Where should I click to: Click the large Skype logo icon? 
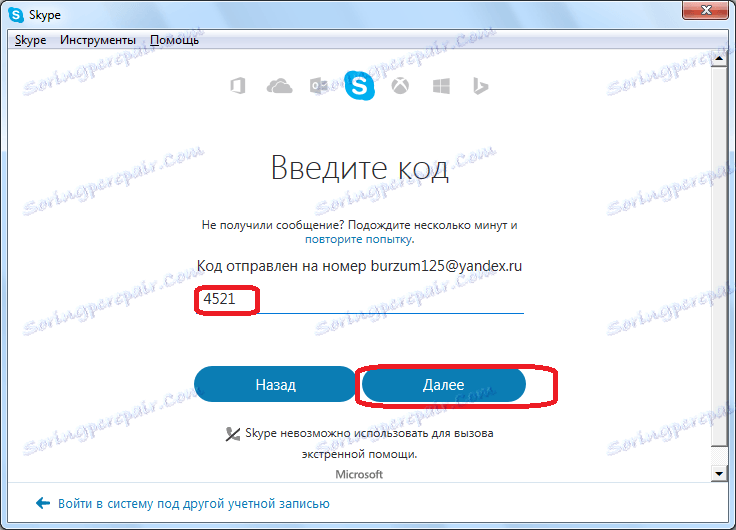tap(360, 85)
